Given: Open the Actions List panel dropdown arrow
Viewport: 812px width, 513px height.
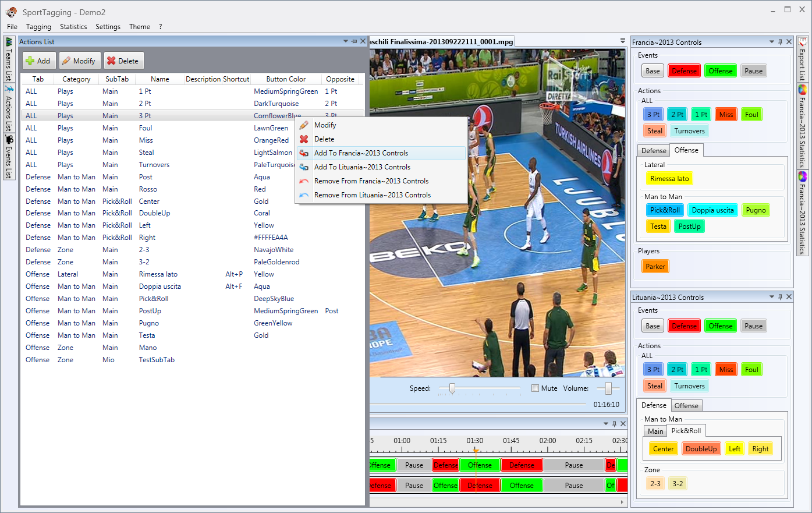Looking at the screenshot, I should coord(346,41).
